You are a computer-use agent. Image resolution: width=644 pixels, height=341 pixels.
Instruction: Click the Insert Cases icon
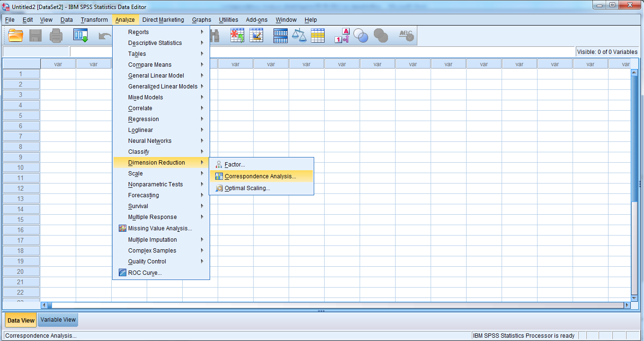coord(237,35)
